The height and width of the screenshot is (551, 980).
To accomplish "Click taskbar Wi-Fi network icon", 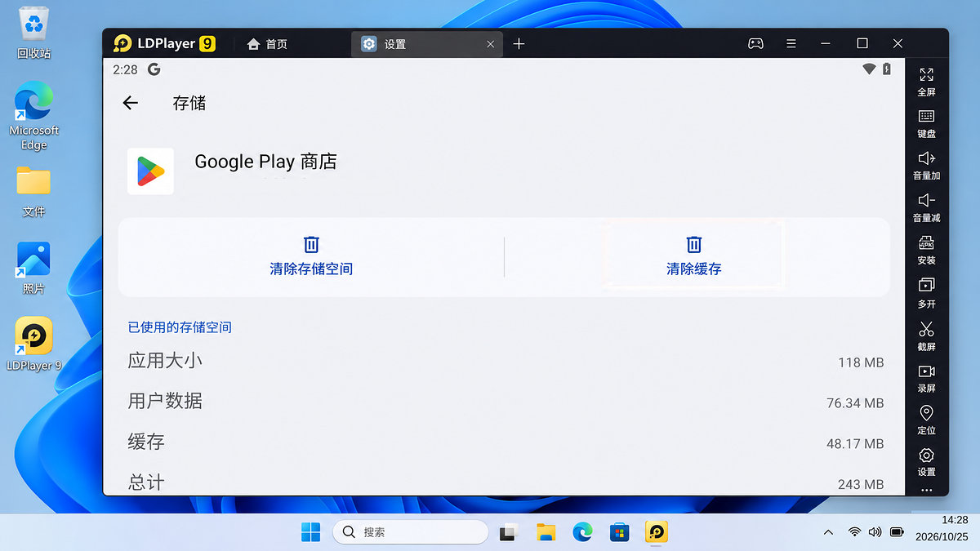I will pyautogui.click(x=854, y=532).
